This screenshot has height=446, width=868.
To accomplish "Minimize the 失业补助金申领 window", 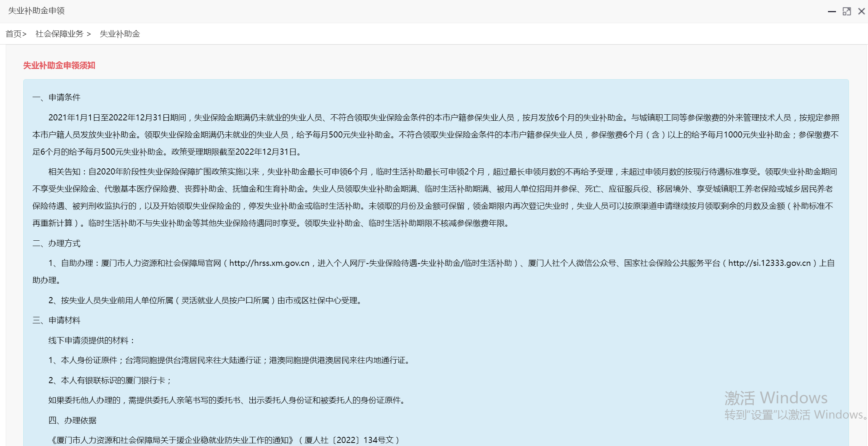I will click(x=831, y=11).
